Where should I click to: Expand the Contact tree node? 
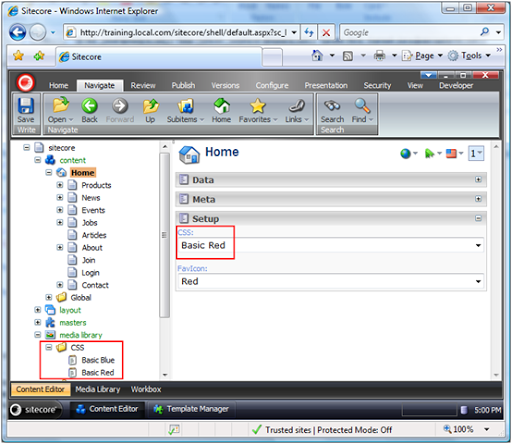(x=60, y=285)
